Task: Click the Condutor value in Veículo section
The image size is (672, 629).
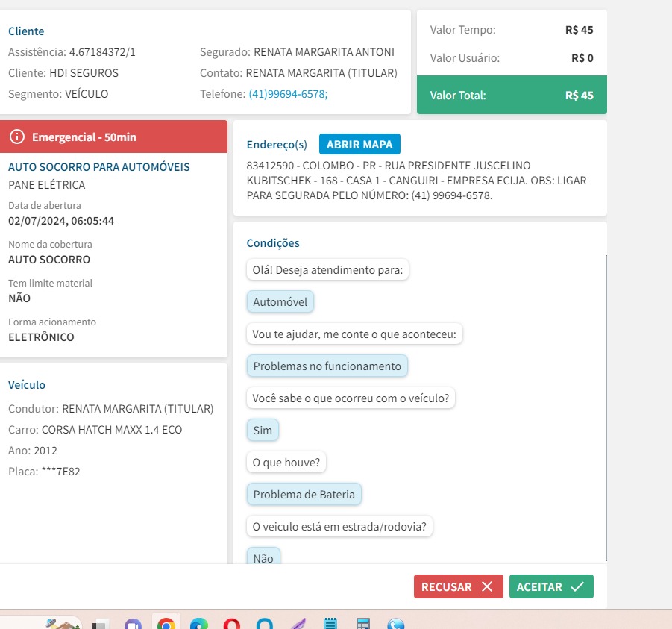Action: point(137,409)
